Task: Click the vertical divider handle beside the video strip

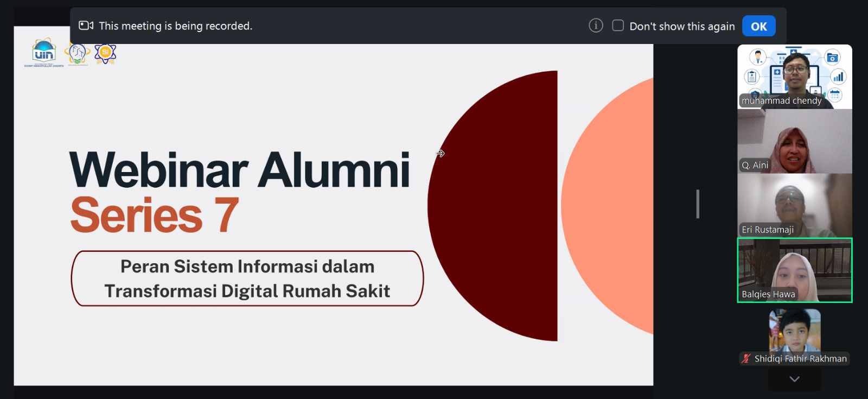Action: (698, 204)
